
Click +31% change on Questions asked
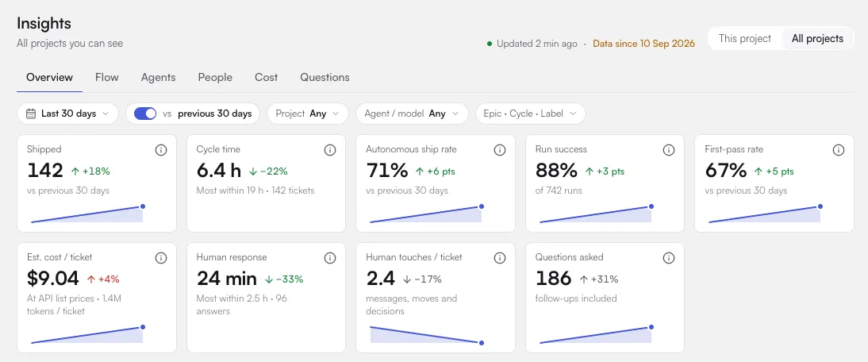coord(598,279)
